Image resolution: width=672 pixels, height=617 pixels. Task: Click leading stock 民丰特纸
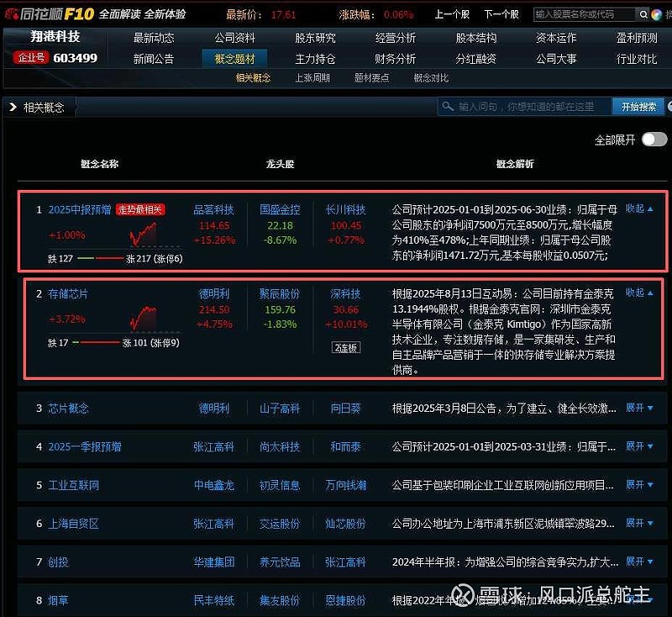[214, 600]
